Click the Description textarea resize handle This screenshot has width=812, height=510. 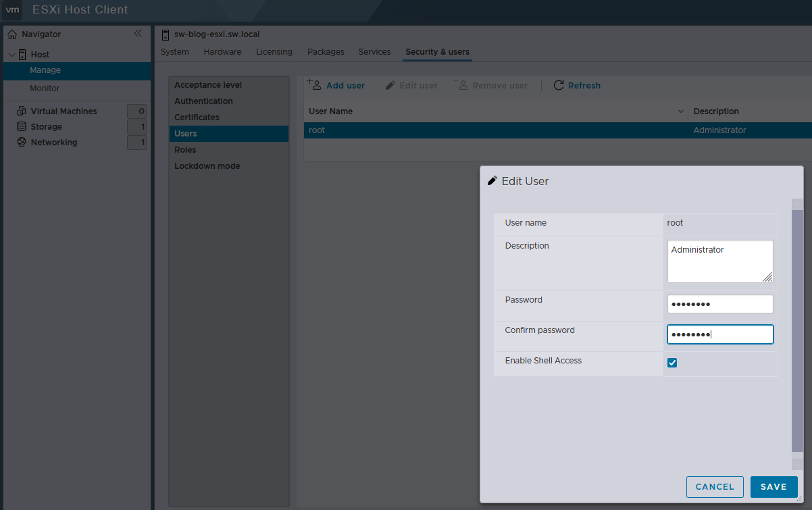pyautogui.click(x=768, y=278)
